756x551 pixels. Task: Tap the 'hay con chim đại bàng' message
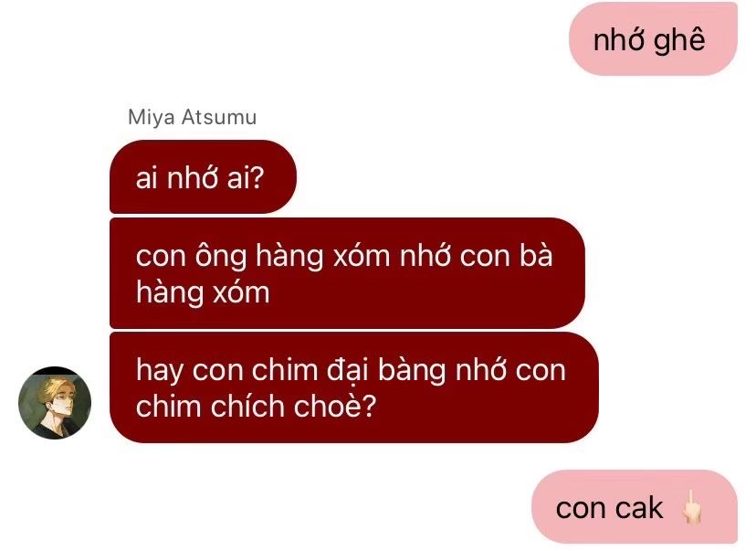click(354, 387)
